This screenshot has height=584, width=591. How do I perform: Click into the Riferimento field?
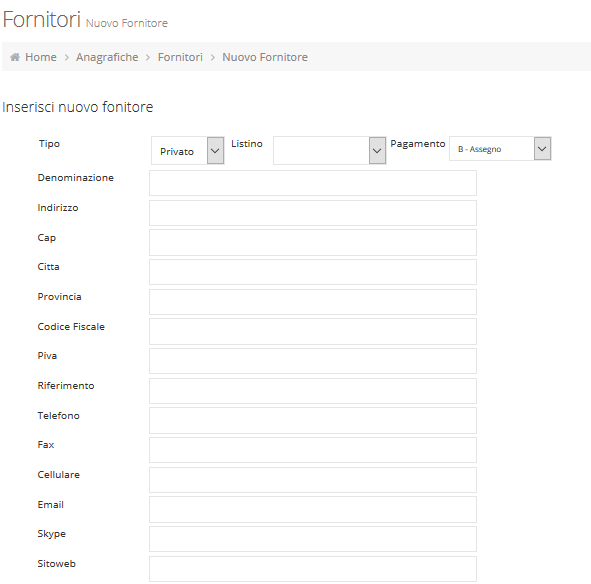(x=313, y=391)
